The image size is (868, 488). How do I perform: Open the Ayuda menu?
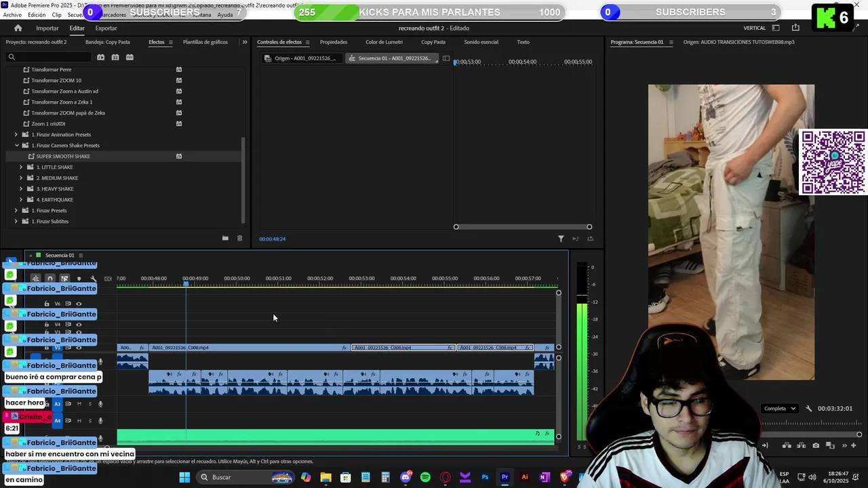225,14
